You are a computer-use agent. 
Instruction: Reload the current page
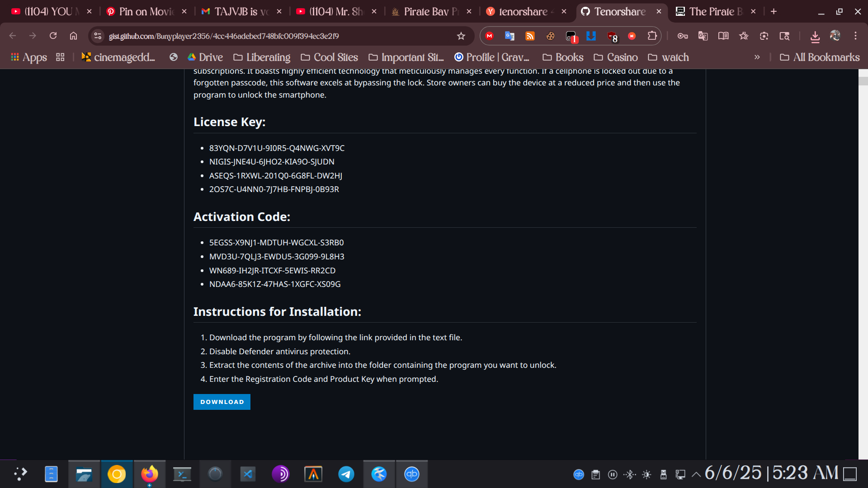tap(53, 36)
